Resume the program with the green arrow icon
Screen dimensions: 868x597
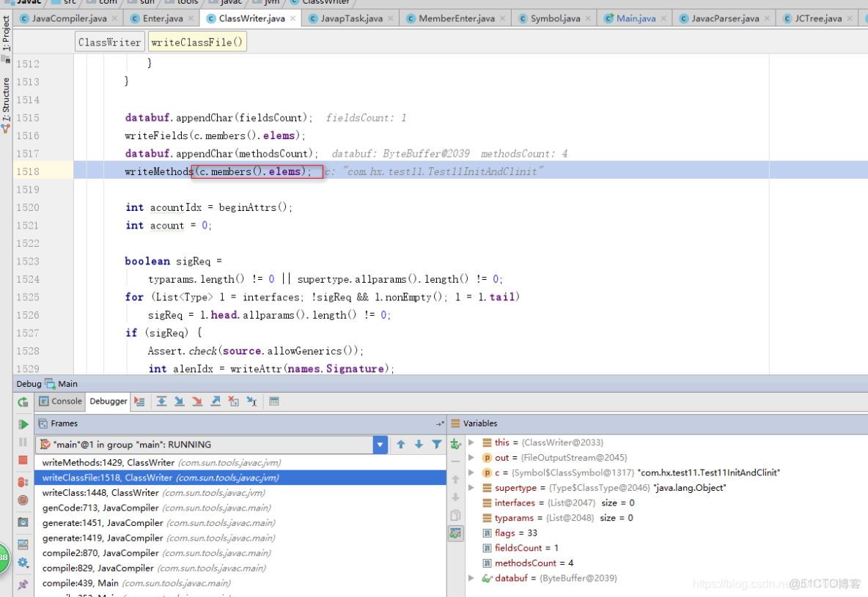pyautogui.click(x=23, y=424)
